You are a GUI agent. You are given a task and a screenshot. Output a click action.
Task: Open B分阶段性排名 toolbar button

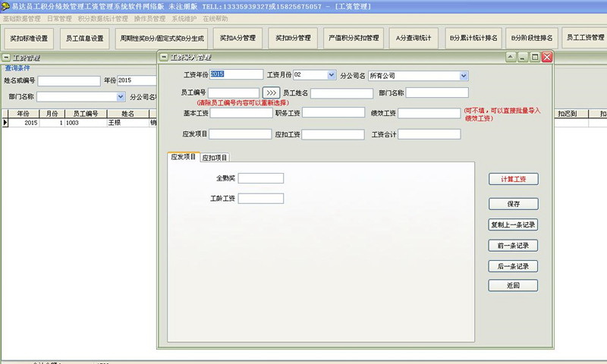click(x=532, y=38)
